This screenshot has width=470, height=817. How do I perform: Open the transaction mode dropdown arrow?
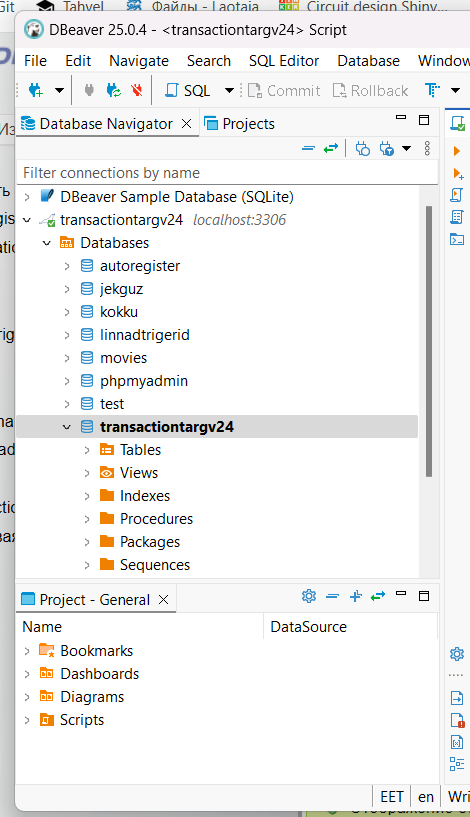point(455,91)
